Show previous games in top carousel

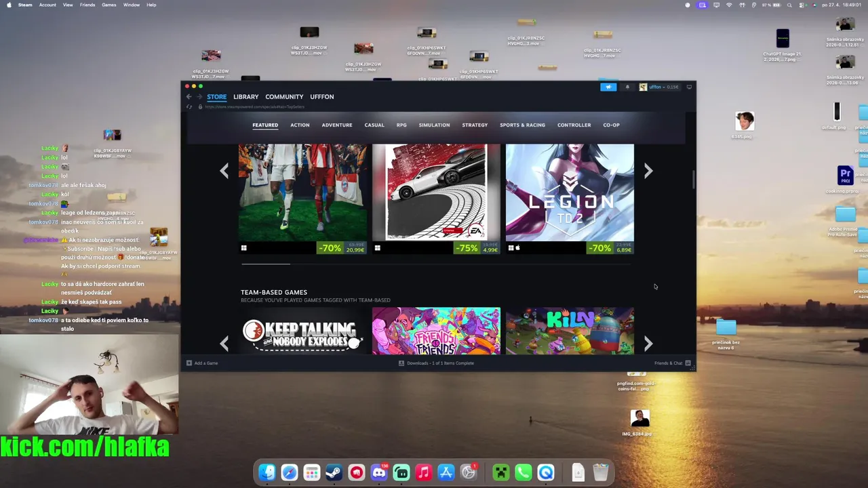click(224, 171)
